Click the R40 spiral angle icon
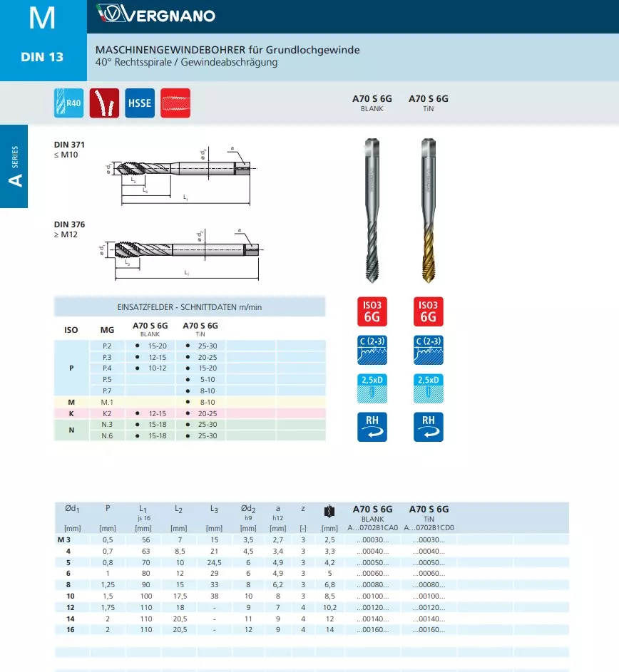 coord(68,103)
